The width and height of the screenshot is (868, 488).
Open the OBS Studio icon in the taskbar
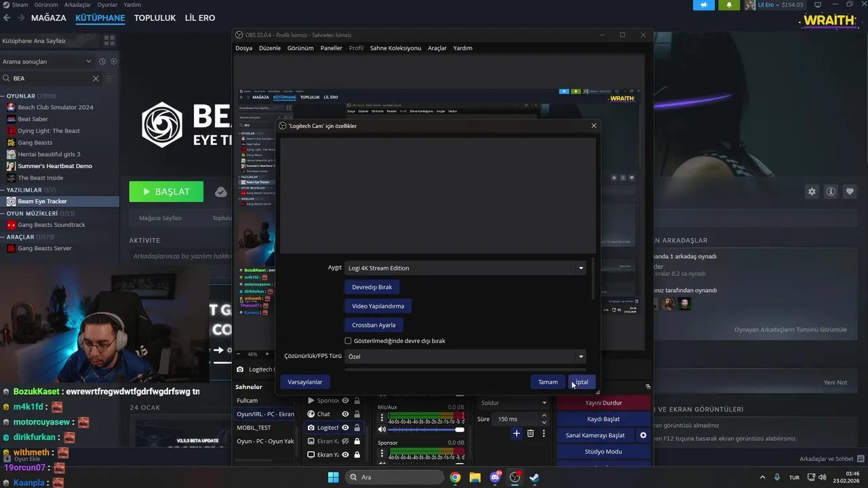(515, 477)
